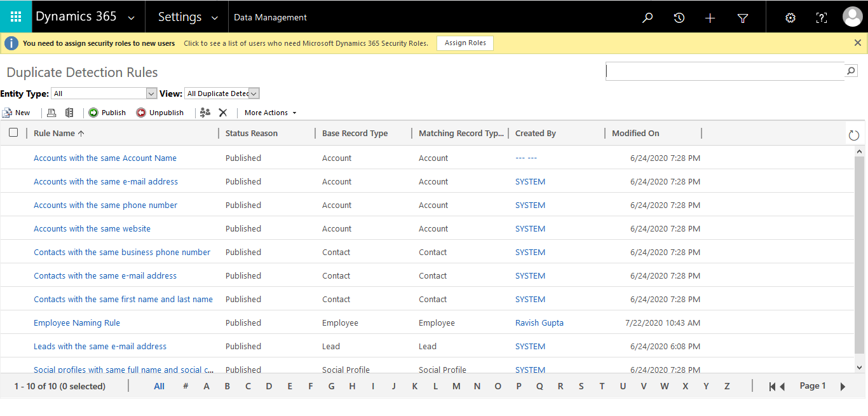Click the plus quick create icon

click(x=710, y=18)
